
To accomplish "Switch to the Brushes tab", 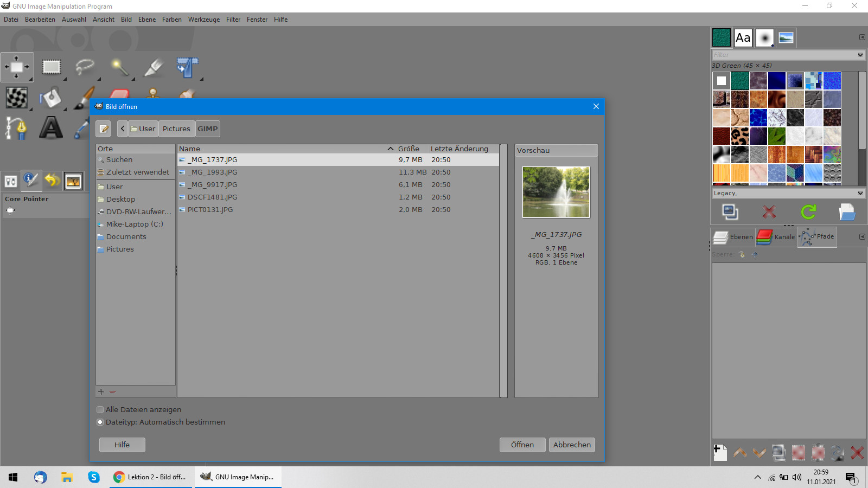I will (x=765, y=38).
